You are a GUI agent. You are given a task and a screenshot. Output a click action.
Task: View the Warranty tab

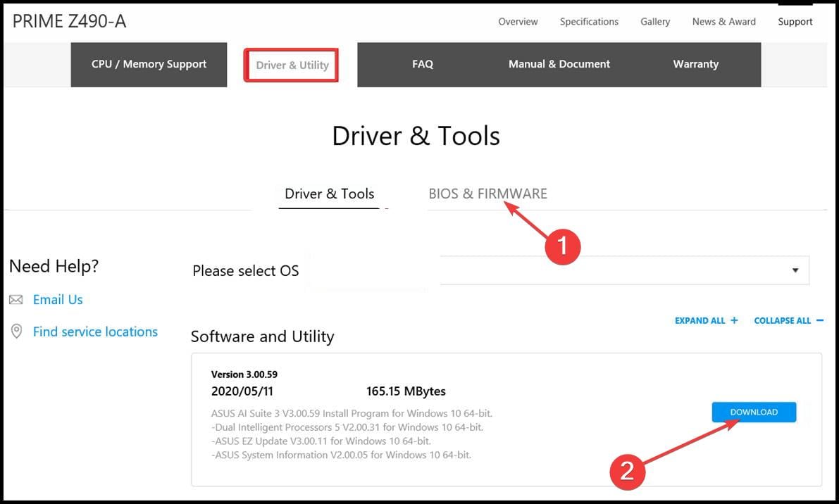coord(695,64)
